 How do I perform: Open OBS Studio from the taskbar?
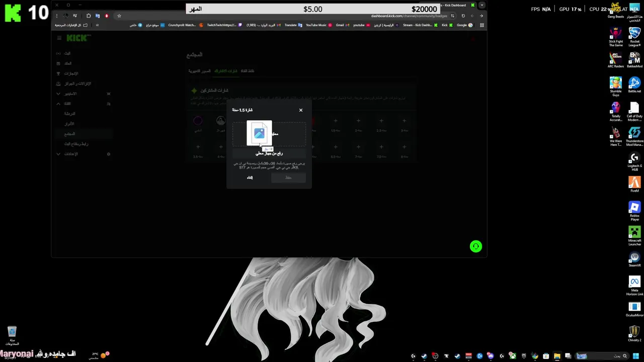coord(435,356)
